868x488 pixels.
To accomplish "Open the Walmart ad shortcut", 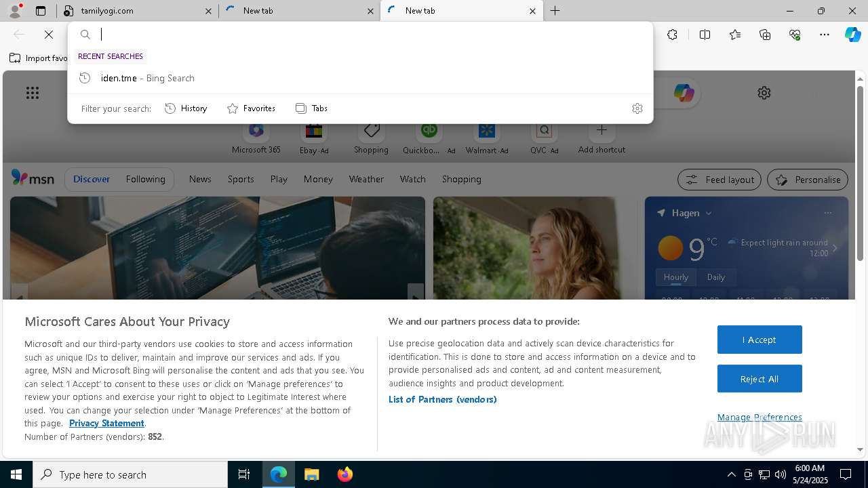I will [487, 139].
